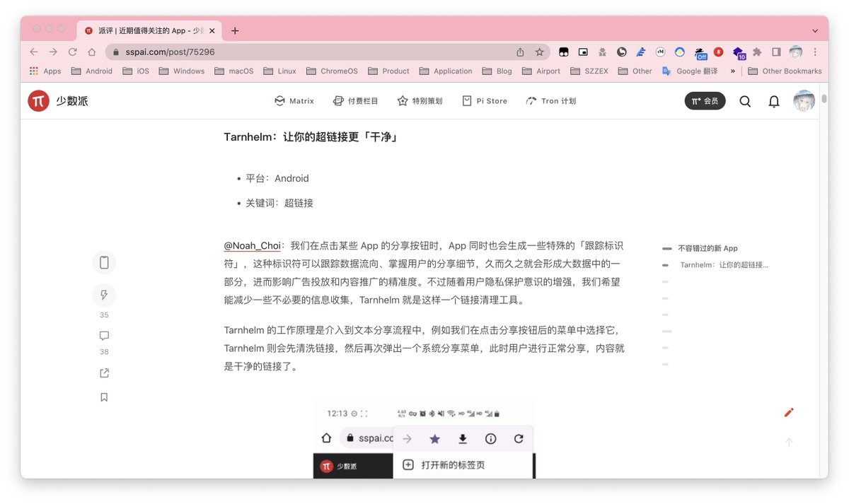Screen dimensions: 849x504
Task: Open Chrome profile avatar in toolbar
Action: 796,52
